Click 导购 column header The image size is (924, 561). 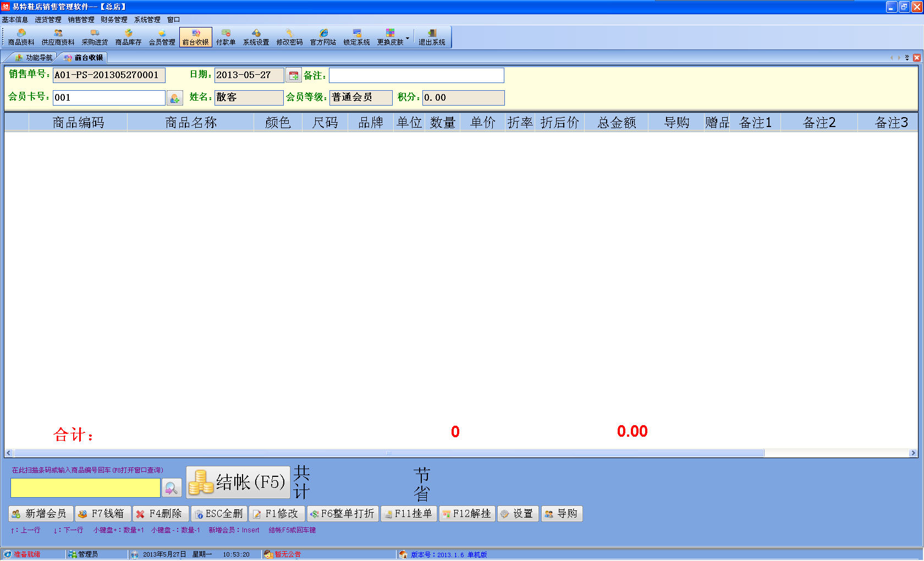pos(676,123)
